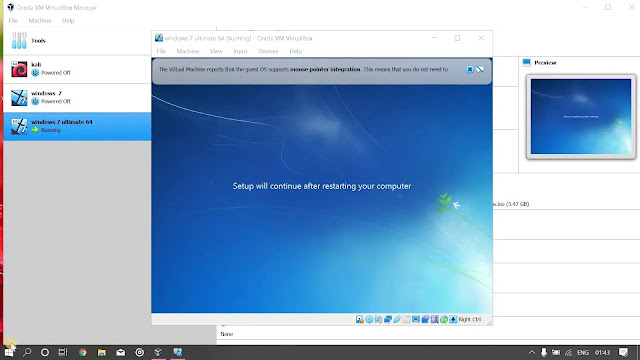
Task: Select the windows 7 virtual machine
Action: pos(77,98)
